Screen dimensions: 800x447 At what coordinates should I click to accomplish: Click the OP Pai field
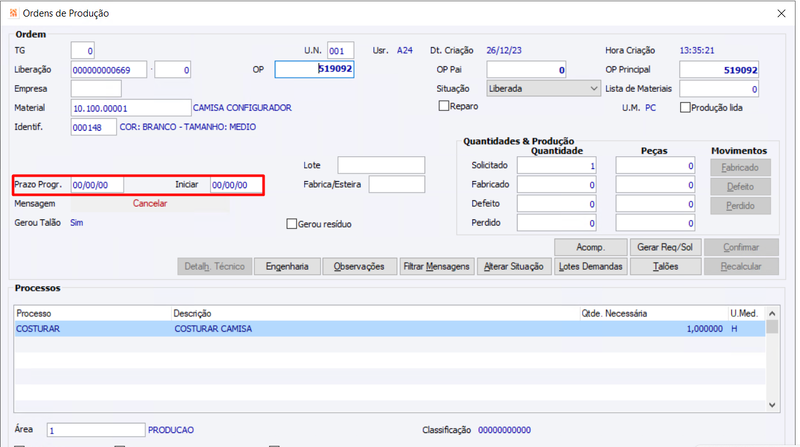pos(526,70)
